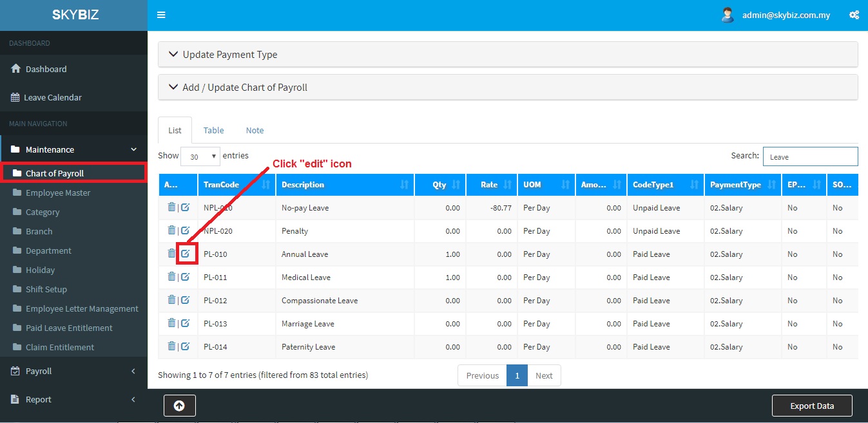
Task: Expand Update Payment Type panel
Action: click(x=229, y=55)
